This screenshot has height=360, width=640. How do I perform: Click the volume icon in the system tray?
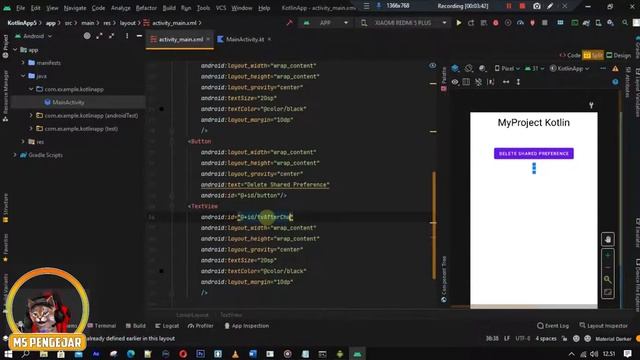click(594, 354)
